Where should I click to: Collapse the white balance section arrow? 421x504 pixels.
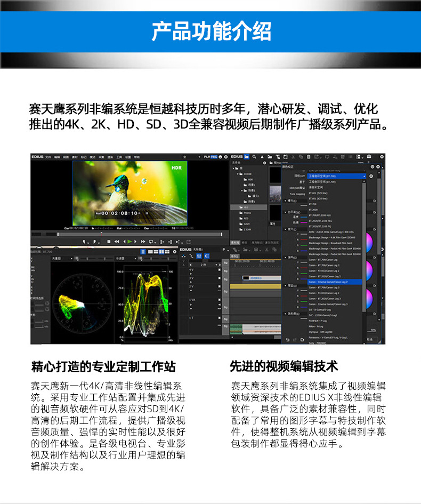coord(285,212)
